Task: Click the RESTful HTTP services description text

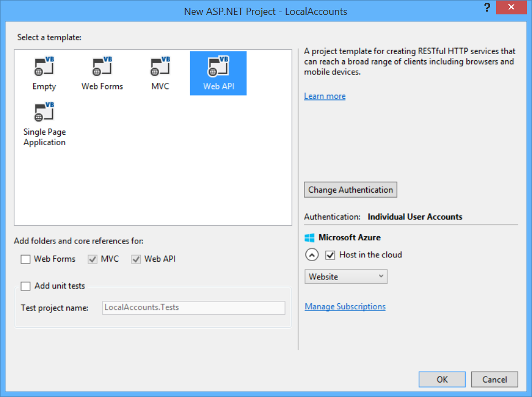Action: point(409,61)
